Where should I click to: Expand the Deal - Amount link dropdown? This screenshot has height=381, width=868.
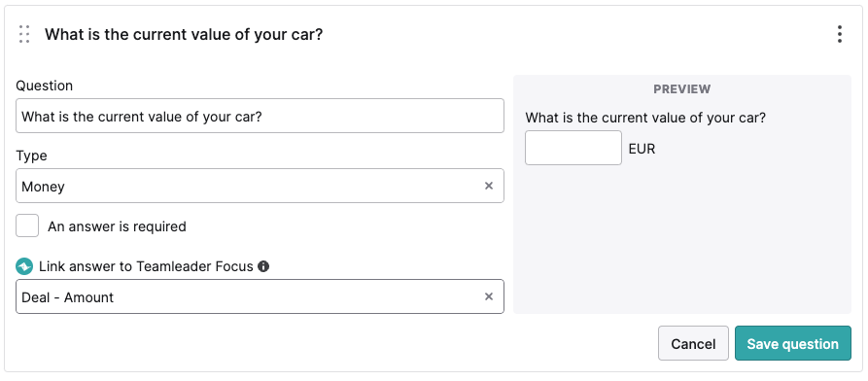(260, 296)
